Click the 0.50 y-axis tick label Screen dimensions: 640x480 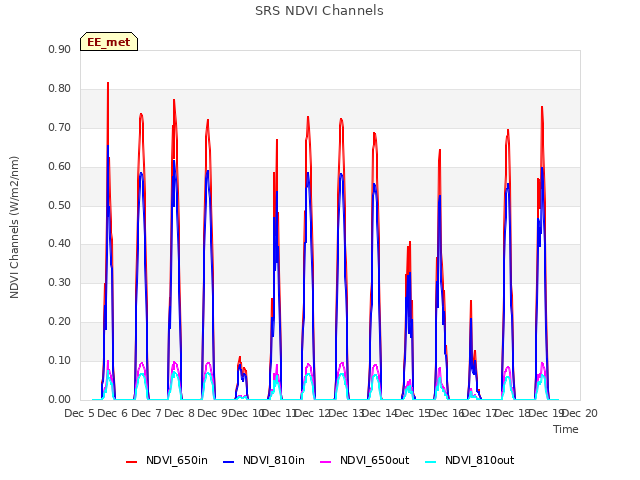[x=60, y=205]
